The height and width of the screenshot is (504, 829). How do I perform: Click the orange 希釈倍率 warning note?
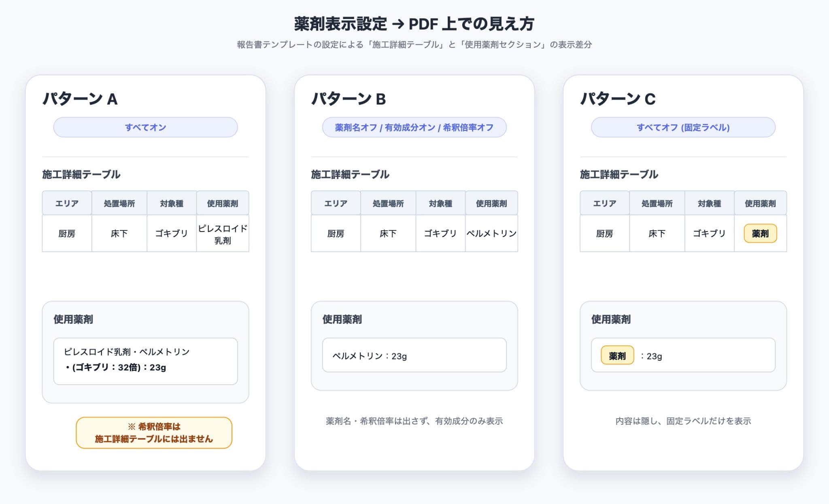pos(154,432)
